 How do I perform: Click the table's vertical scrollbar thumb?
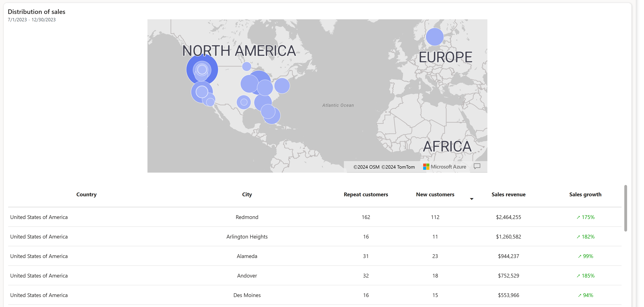[x=625, y=208]
